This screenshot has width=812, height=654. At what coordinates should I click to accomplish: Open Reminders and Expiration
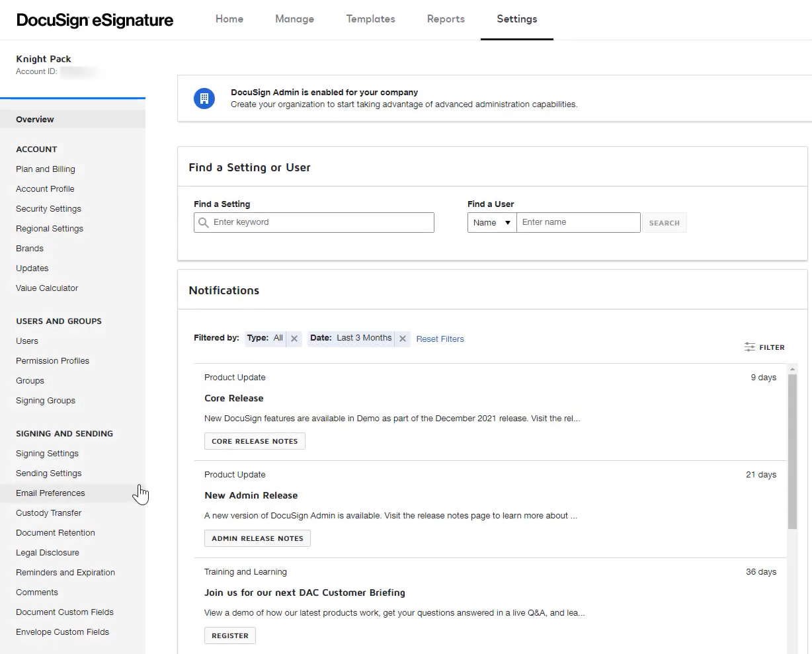tap(65, 573)
